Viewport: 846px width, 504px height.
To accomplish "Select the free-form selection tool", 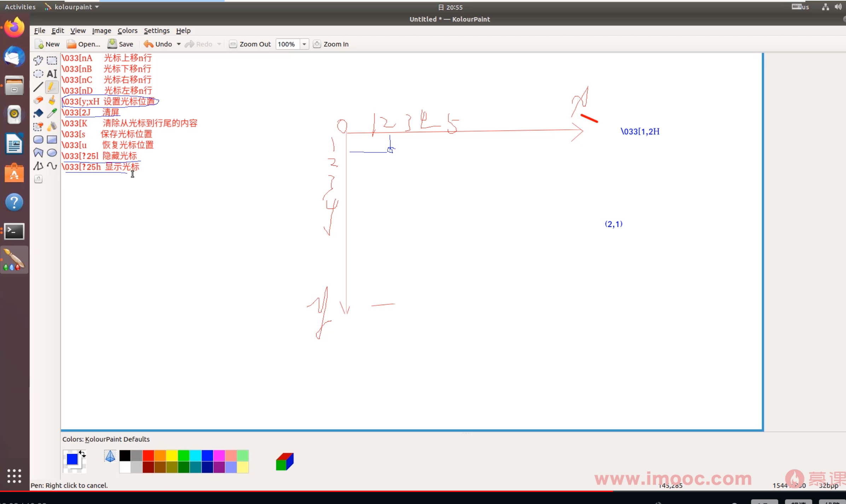I will point(38,60).
